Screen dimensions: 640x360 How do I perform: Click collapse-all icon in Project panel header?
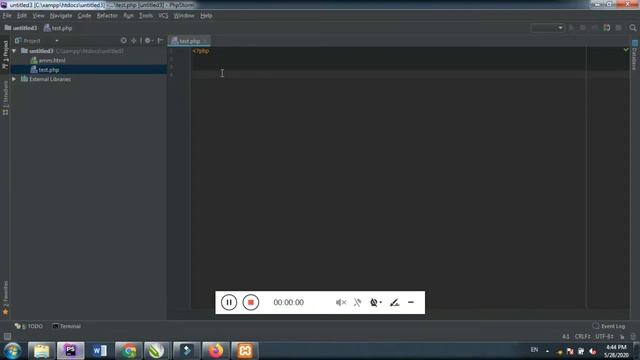134,40
